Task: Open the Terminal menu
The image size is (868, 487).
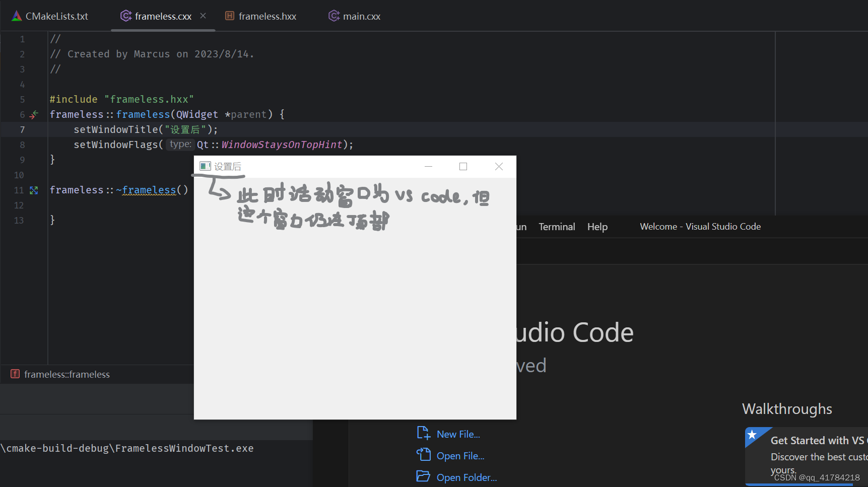Action: [x=557, y=226]
